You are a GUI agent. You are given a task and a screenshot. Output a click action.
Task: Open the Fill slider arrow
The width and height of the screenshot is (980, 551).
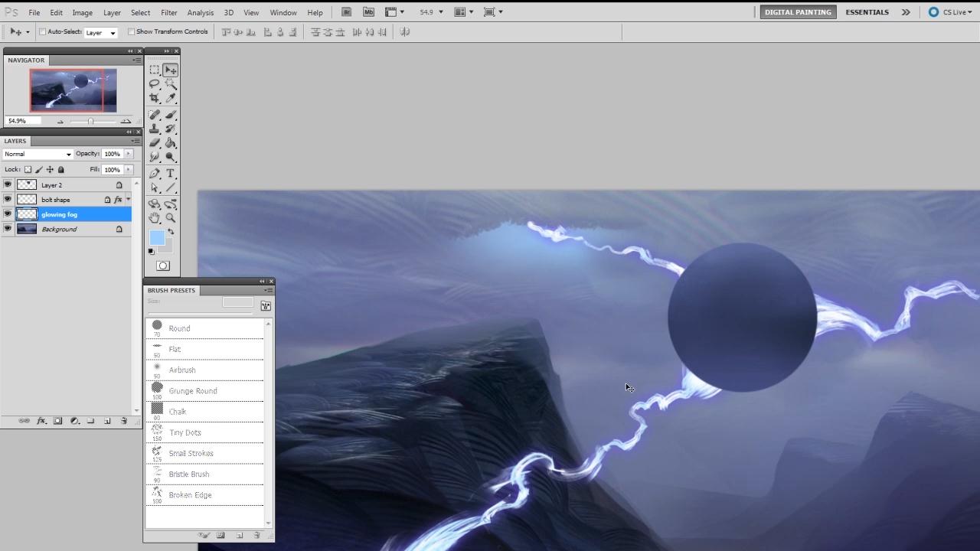click(x=129, y=170)
